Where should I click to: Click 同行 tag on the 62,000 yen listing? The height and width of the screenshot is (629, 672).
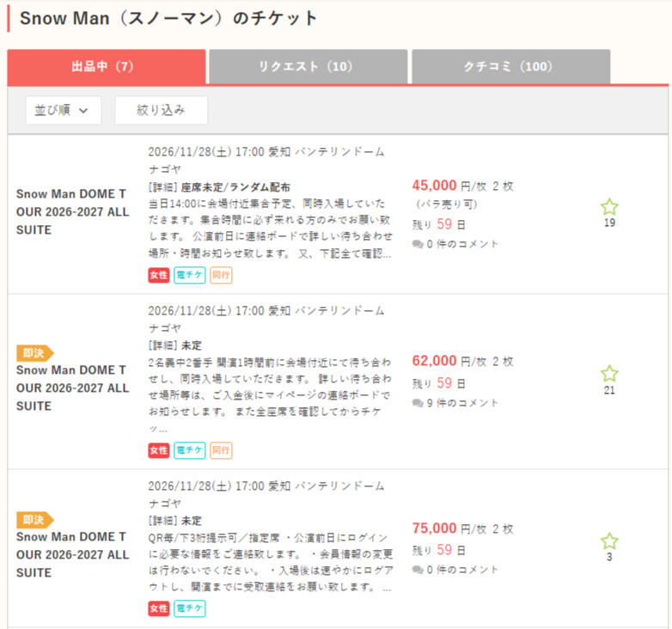pyautogui.click(x=221, y=450)
